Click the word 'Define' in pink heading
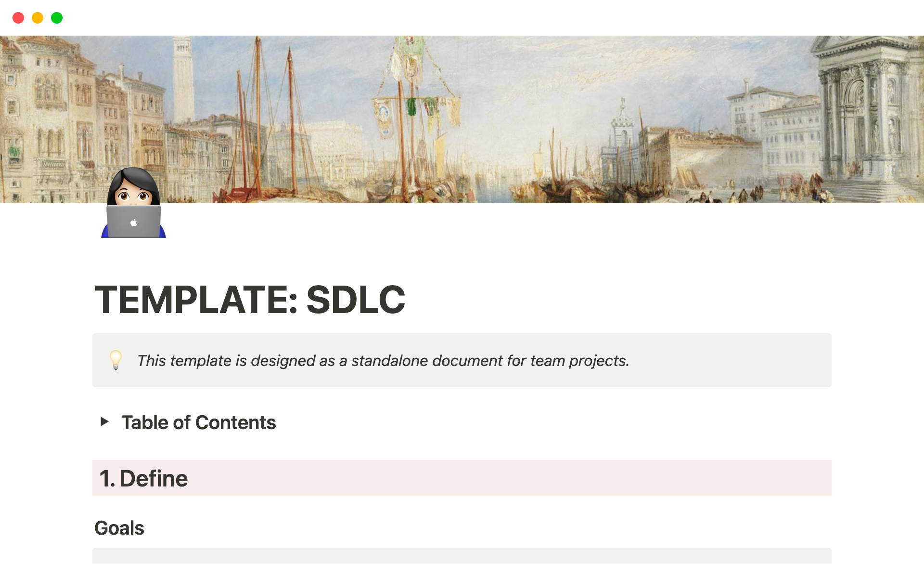The image size is (924, 578). point(154,478)
